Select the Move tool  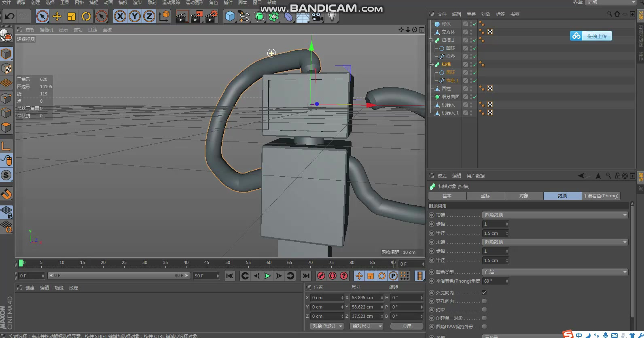57,17
